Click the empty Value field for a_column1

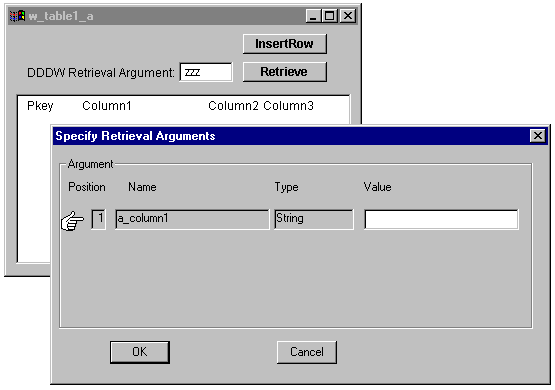tap(441, 219)
